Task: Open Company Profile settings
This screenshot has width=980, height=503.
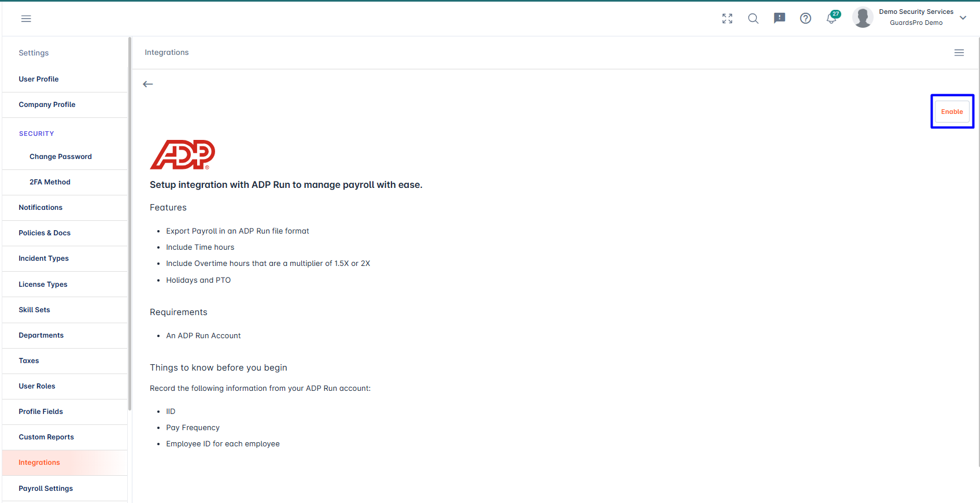Action: point(65,105)
